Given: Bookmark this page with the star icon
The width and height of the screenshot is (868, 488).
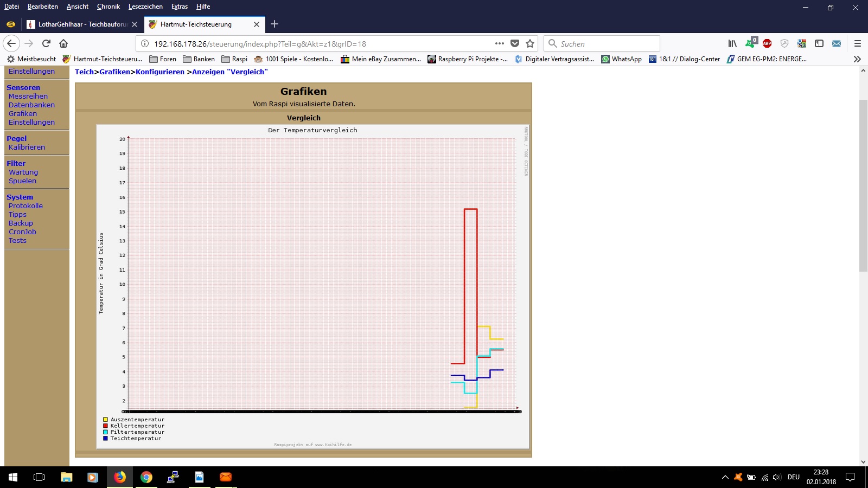Looking at the screenshot, I should tap(530, 43).
